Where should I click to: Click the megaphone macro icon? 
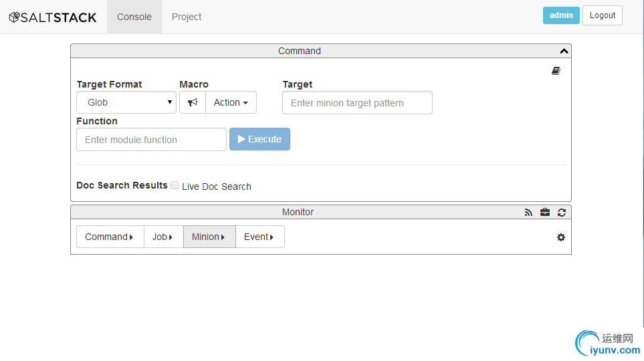click(x=193, y=102)
